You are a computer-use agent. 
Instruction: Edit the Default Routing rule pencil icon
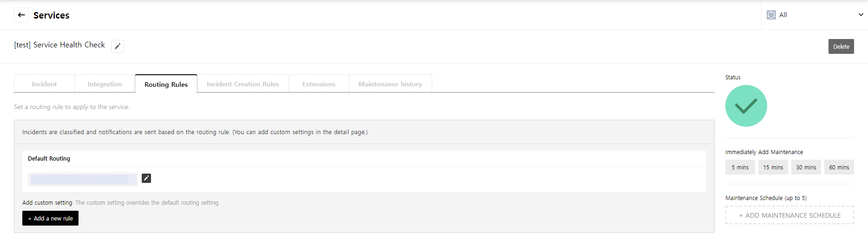pos(146,178)
